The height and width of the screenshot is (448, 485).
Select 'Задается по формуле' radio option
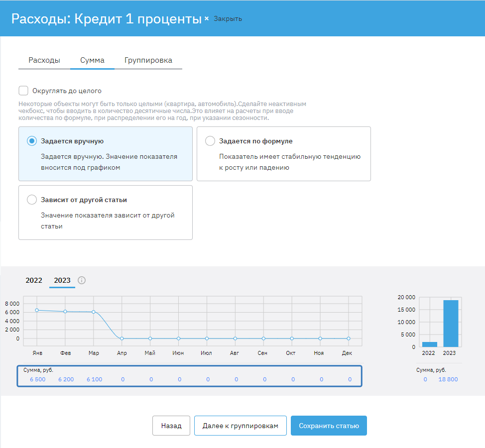click(210, 141)
